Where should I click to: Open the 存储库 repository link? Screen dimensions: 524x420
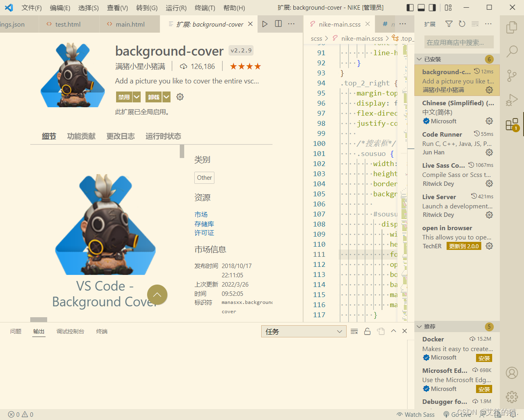pyautogui.click(x=204, y=224)
